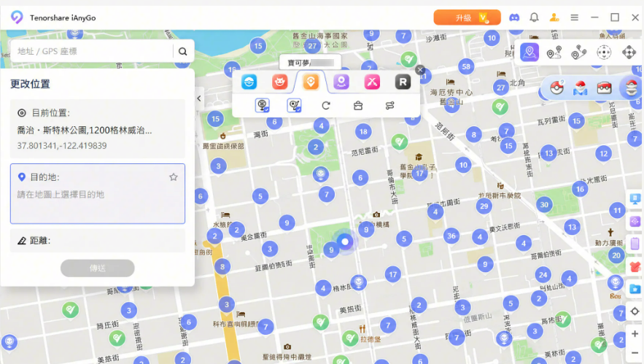The width and height of the screenshot is (644, 364).
Task: Select the diamond four-way joystick icon
Action: point(629,53)
